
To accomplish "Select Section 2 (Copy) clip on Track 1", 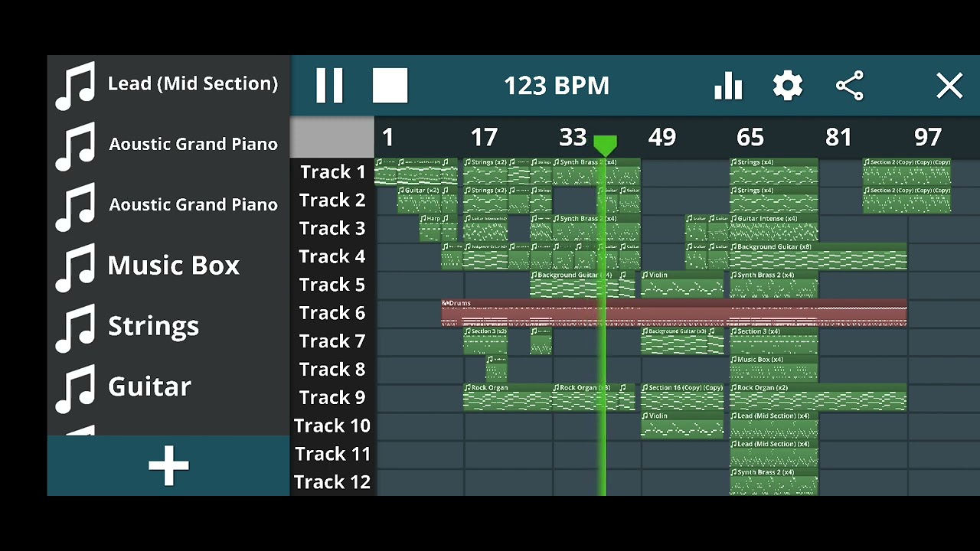I will (x=906, y=172).
